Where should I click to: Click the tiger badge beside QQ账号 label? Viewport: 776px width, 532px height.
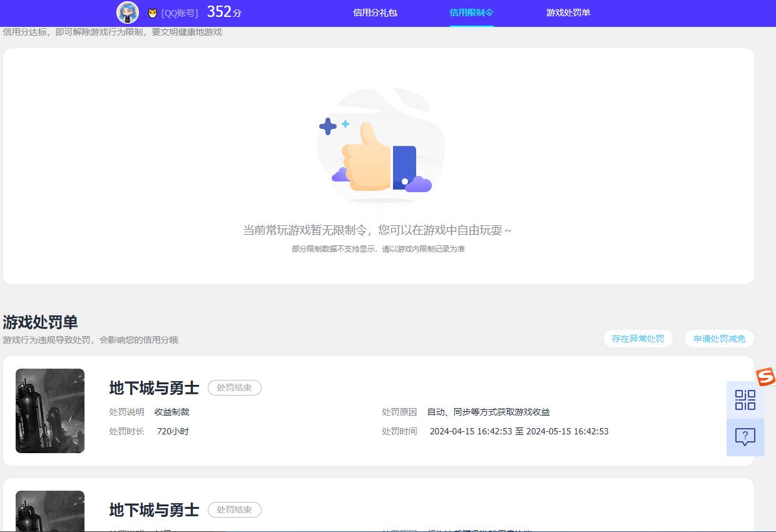(x=151, y=13)
